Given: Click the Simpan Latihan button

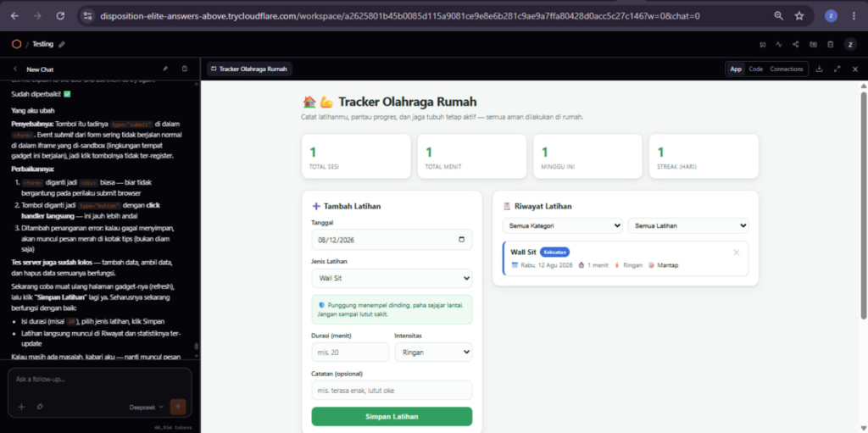Looking at the screenshot, I should (x=392, y=416).
